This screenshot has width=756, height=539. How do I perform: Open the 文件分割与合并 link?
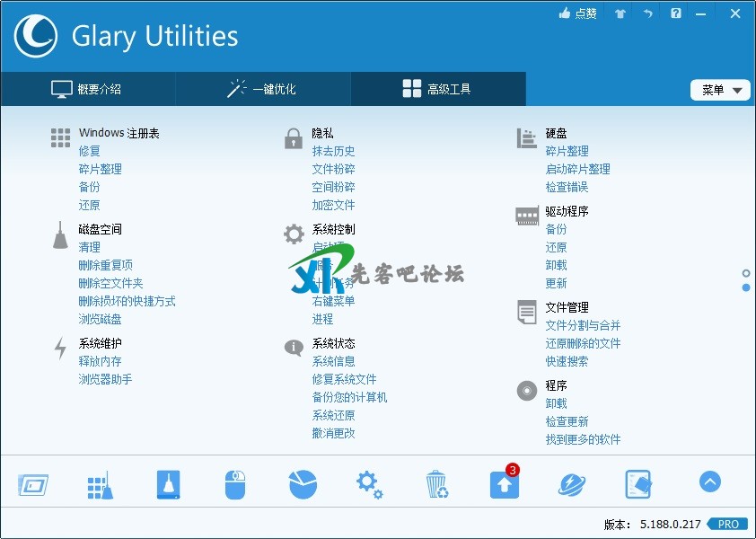click(583, 325)
